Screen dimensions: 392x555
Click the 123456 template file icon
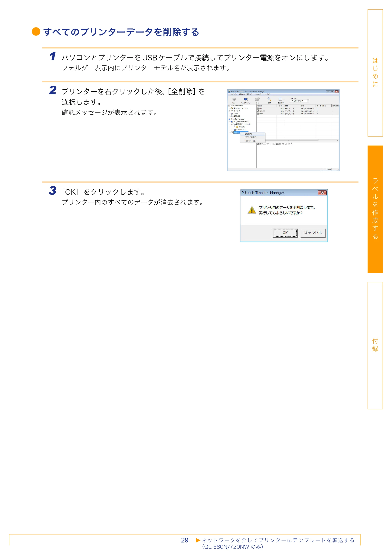[258, 111]
